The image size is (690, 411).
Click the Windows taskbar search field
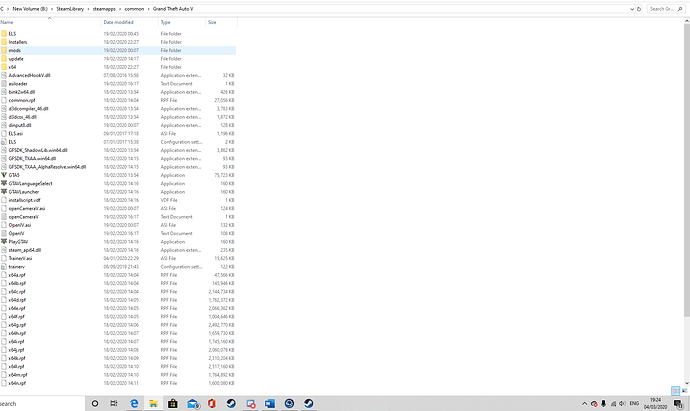pyautogui.click(x=42, y=404)
